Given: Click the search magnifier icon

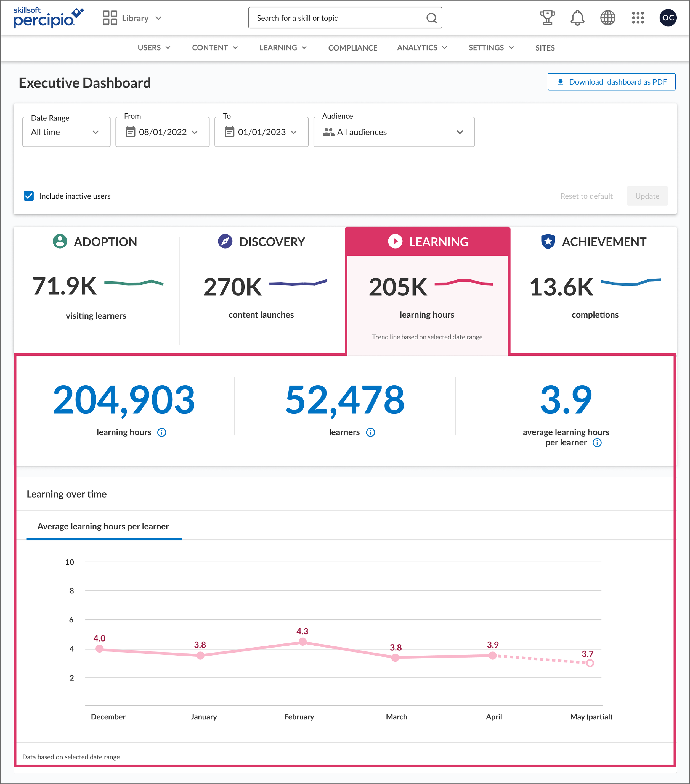Looking at the screenshot, I should point(432,18).
